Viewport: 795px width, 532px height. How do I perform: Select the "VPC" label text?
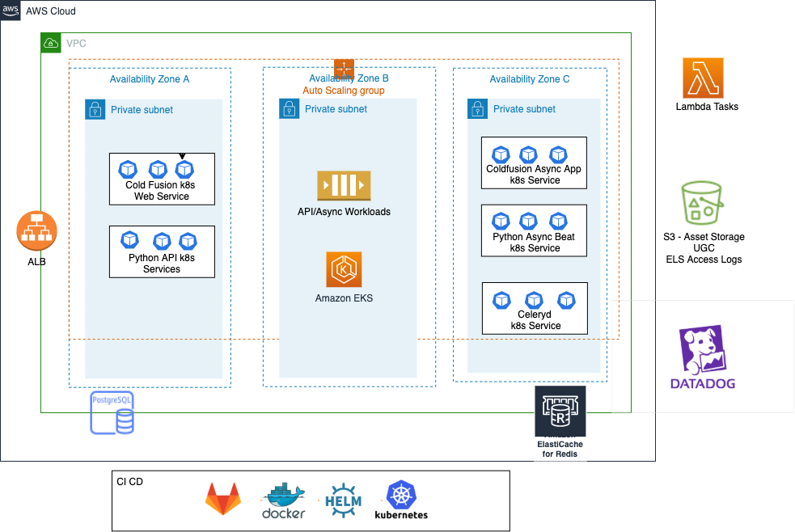click(x=76, y=44)
